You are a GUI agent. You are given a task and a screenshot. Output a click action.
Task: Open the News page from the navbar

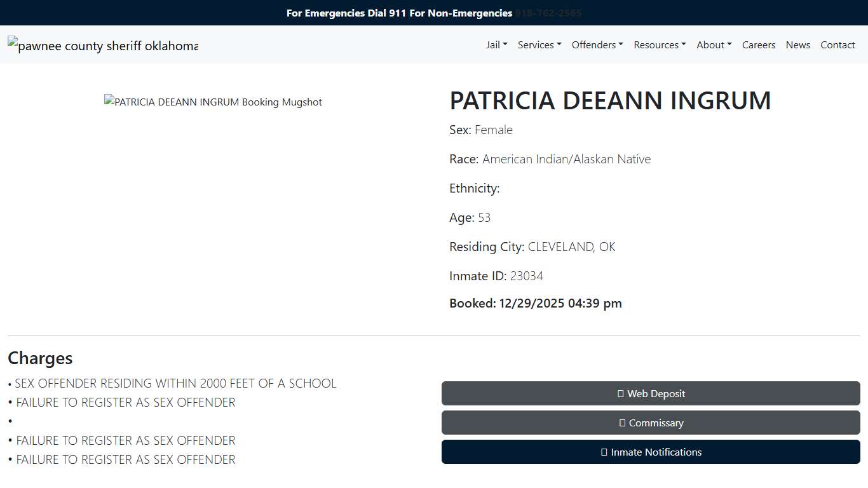[x=797, y=44]
